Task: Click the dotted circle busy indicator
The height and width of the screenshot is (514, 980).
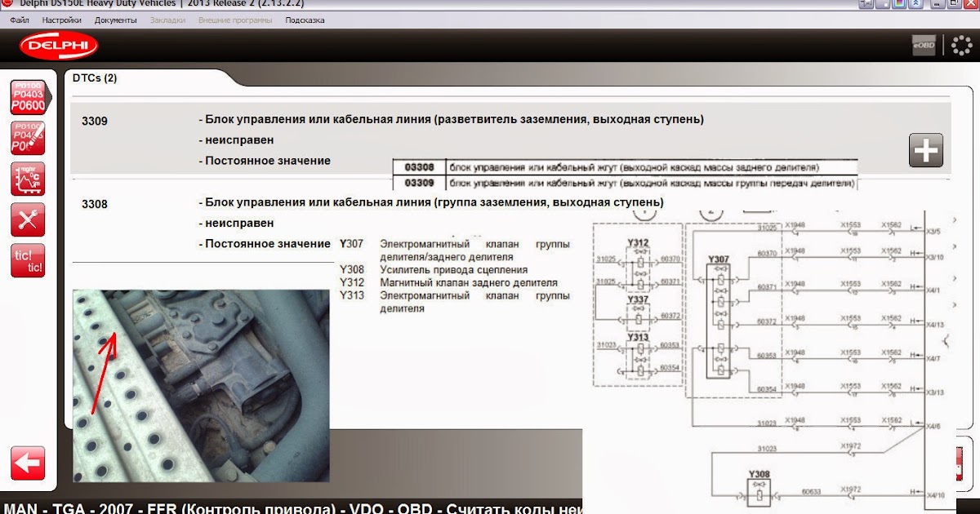Action: coord(961,46)
